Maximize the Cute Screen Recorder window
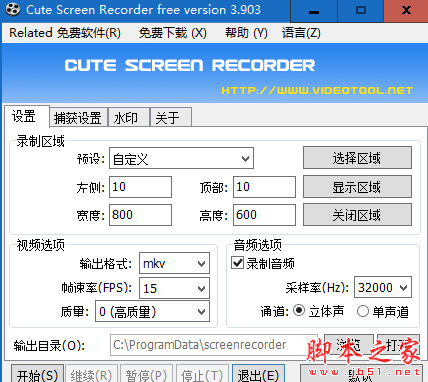 (361, 11)
